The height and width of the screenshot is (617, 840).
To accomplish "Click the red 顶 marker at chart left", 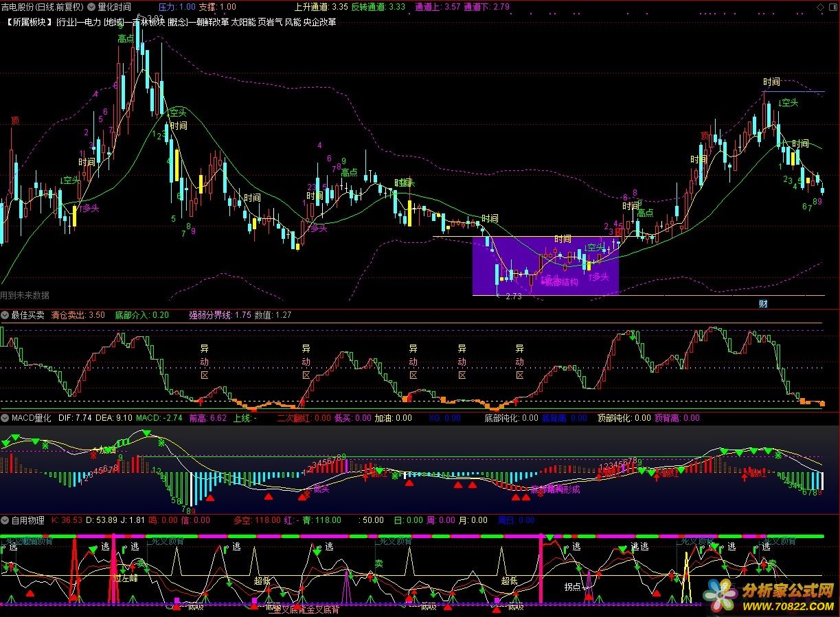I will tap(14, 121).
